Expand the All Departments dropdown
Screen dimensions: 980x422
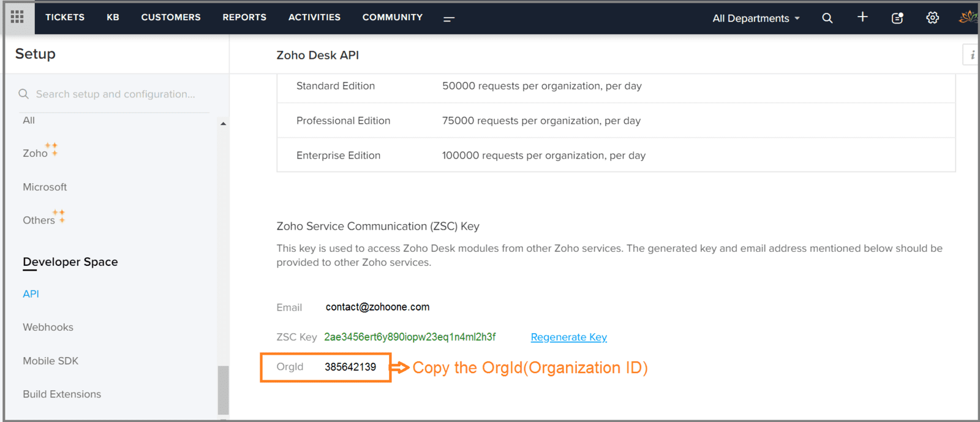[x=756, y=18]
